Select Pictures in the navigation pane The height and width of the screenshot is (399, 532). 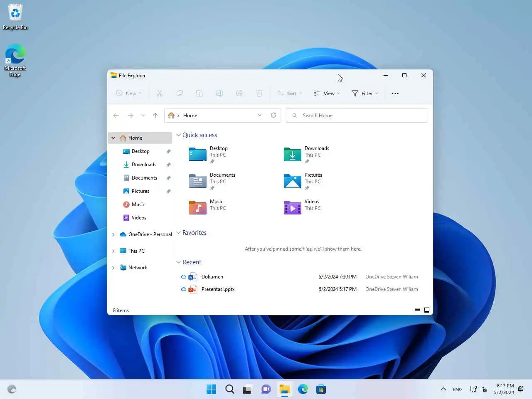click(140, 191)
